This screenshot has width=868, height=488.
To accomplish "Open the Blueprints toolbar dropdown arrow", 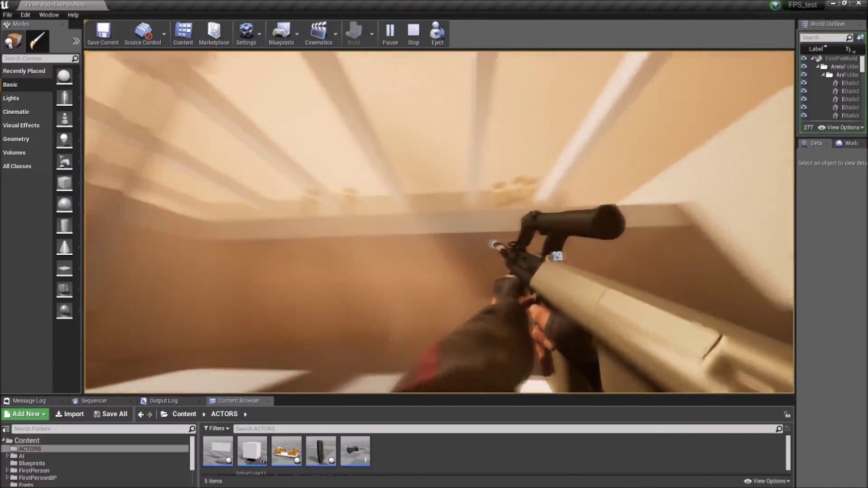I will [297, 34].
